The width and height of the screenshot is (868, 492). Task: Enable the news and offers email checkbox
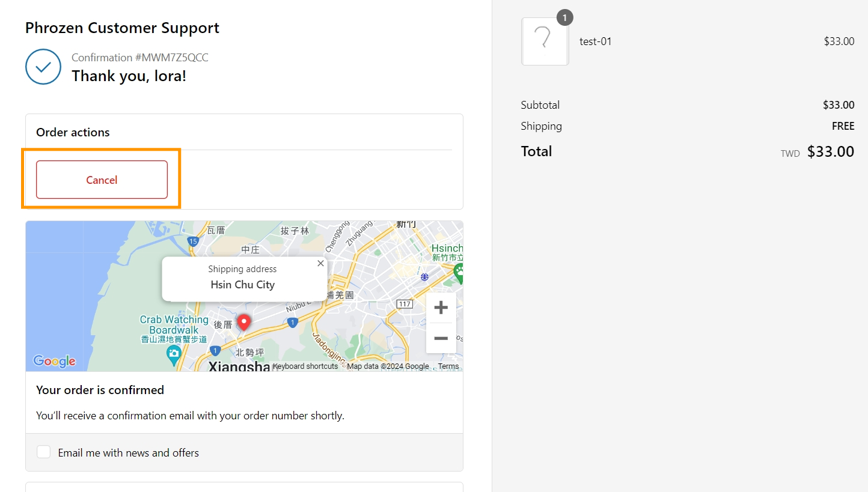pyautogui.click(x=44, y=452)
